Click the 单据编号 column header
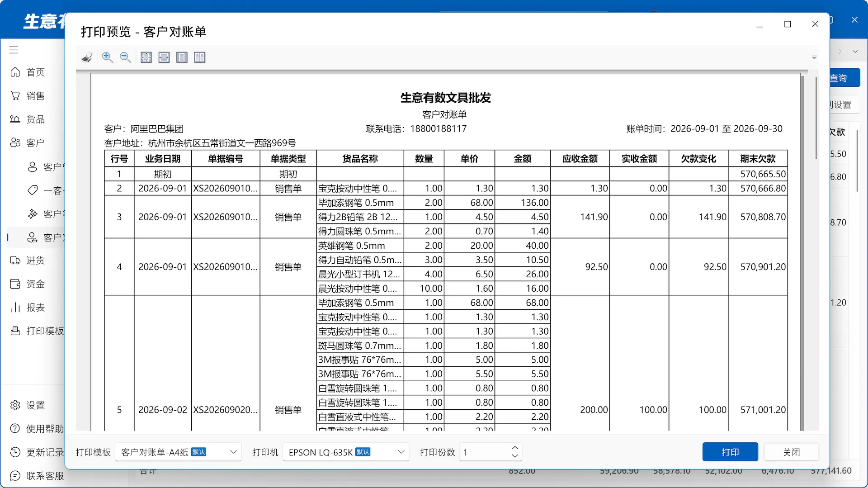The height and width of the screenshot is (488, 868). tap(226, 159)
